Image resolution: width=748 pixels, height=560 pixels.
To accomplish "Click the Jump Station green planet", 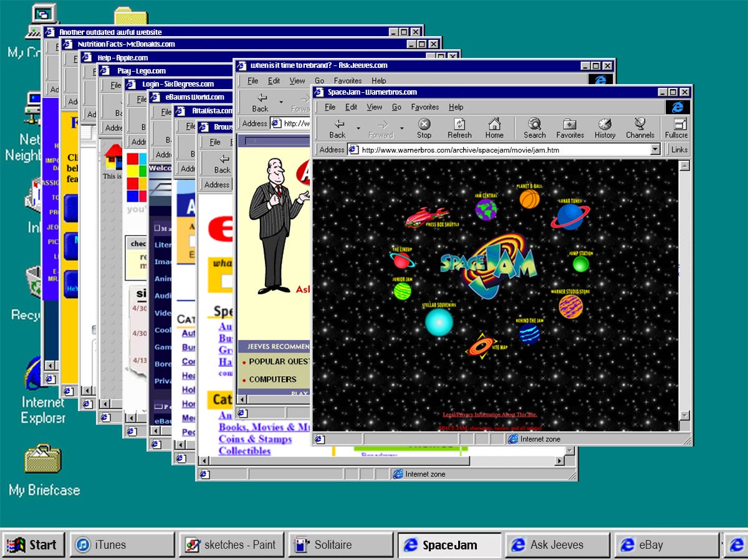I will (x=581, y=264).
